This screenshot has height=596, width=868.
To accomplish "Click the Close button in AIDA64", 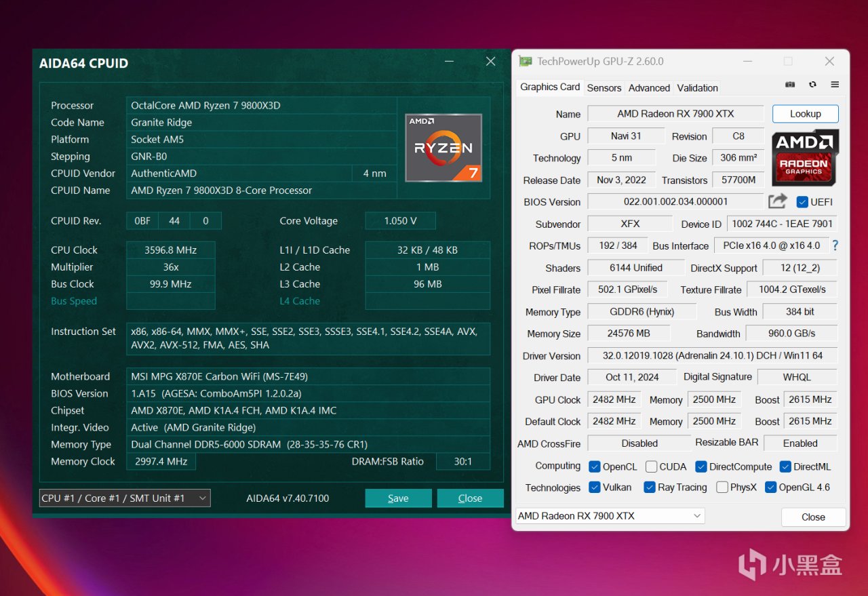I will [x=470, y=498].
